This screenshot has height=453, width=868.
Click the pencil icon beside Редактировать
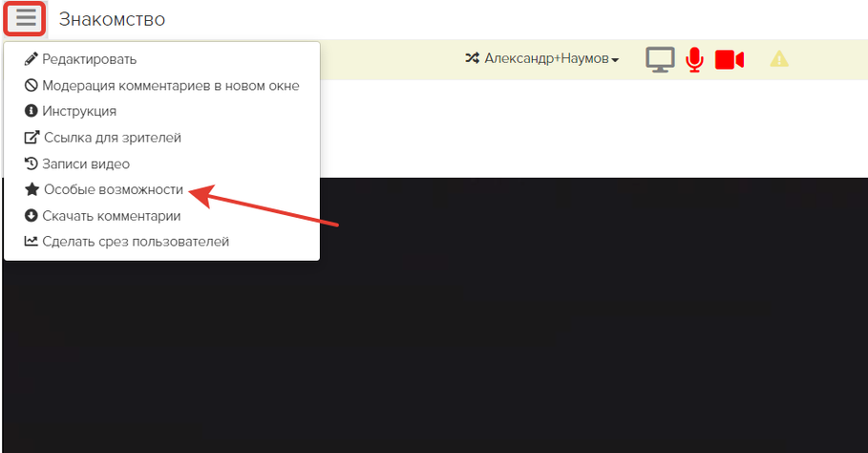31,58
